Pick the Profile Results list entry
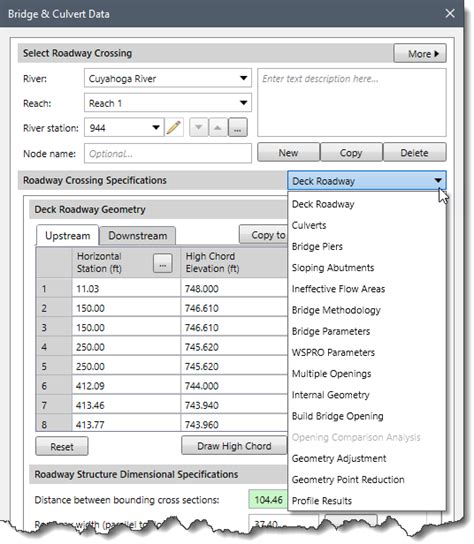Viewport: 474px width, 544px height. point(322,500)
